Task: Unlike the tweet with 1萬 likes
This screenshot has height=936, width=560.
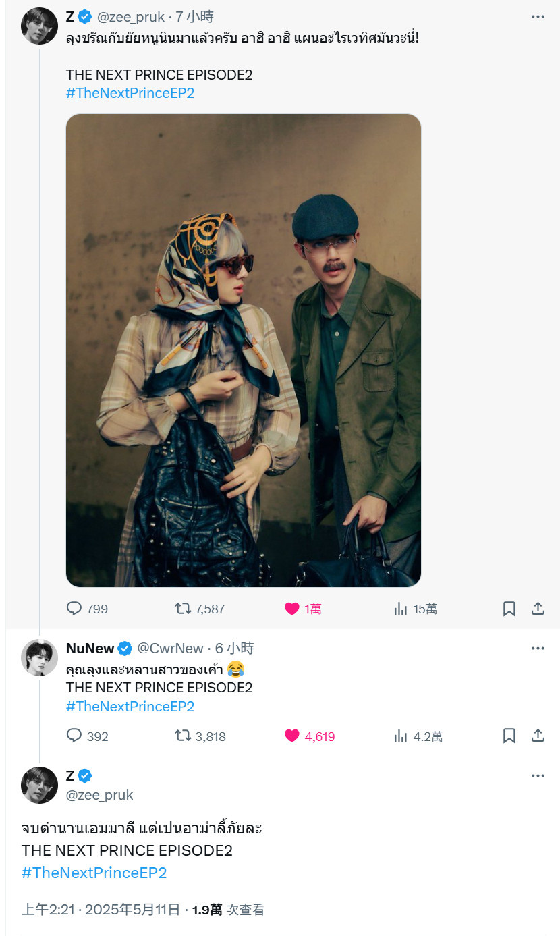Action: 303,609
